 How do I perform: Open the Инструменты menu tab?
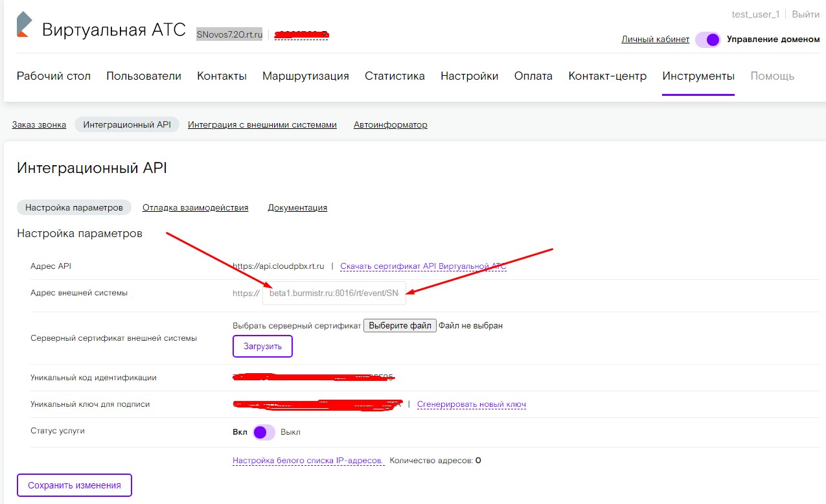[x=698, y=76]
